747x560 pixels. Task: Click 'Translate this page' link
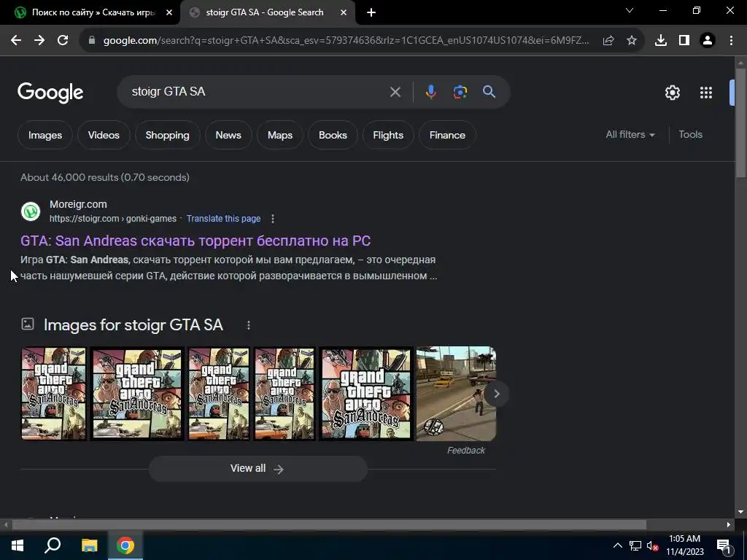click(223, 219)
